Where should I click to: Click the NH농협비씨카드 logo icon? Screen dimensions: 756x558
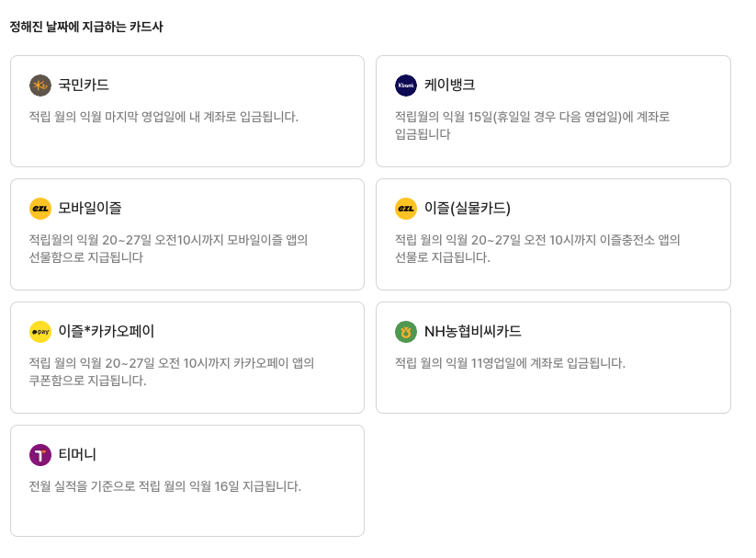coord(404,332)
